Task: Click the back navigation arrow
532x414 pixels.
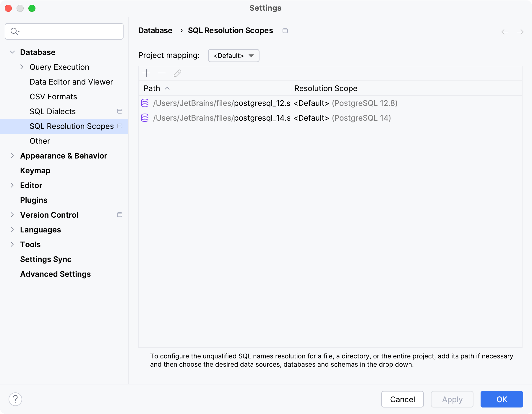Action: tap(505, 32)
